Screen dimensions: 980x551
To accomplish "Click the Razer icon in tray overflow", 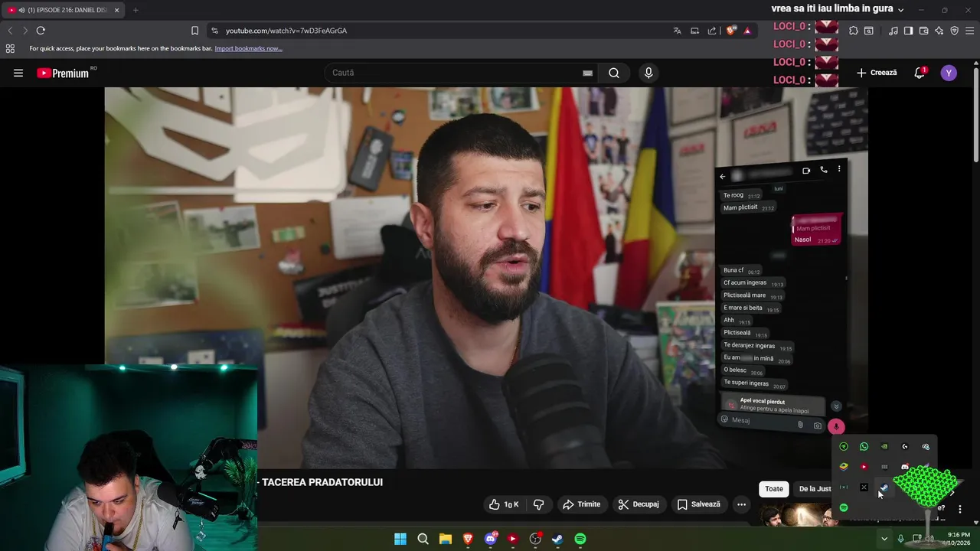I will (844, 446).
